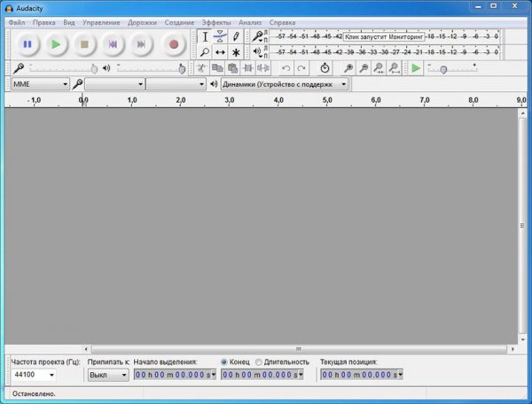532x404 pixels.
Task: Click 'Клик запустит Мониторинг' on recording meter
Action: coord(384,36)
